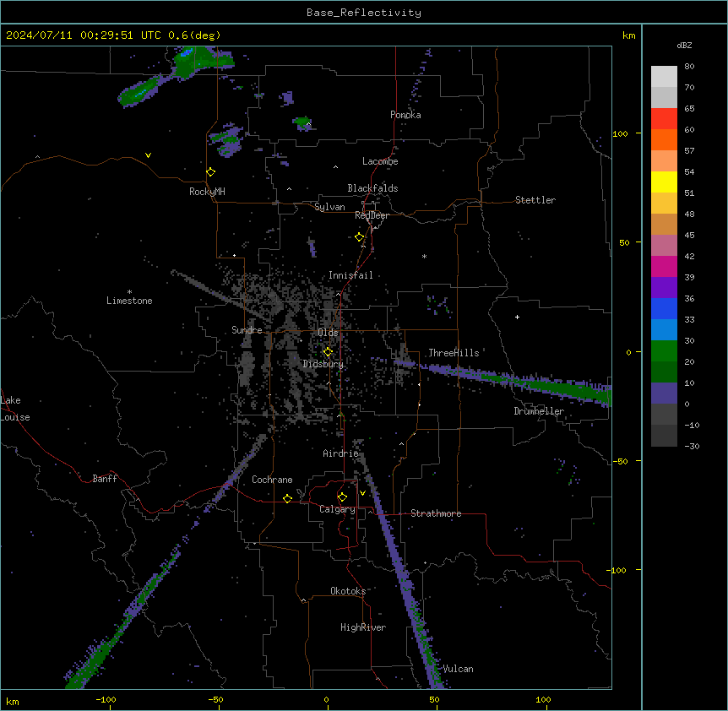The image size is (728, 711).
Task: Pick the bright green 20-30 dBZ legend swatch
Action: (x=664, y=351)
